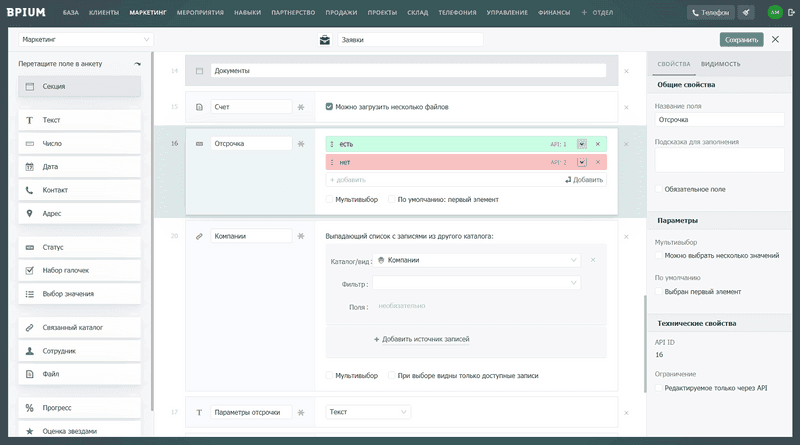Open the Текст type dropdown
Screen dimensions: 800x445
tap(368, 412)
